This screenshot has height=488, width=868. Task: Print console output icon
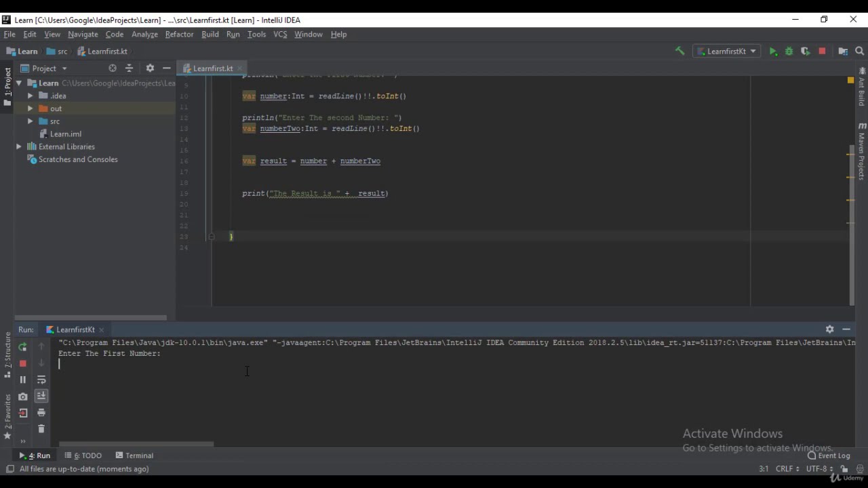(x=41, y=413)
